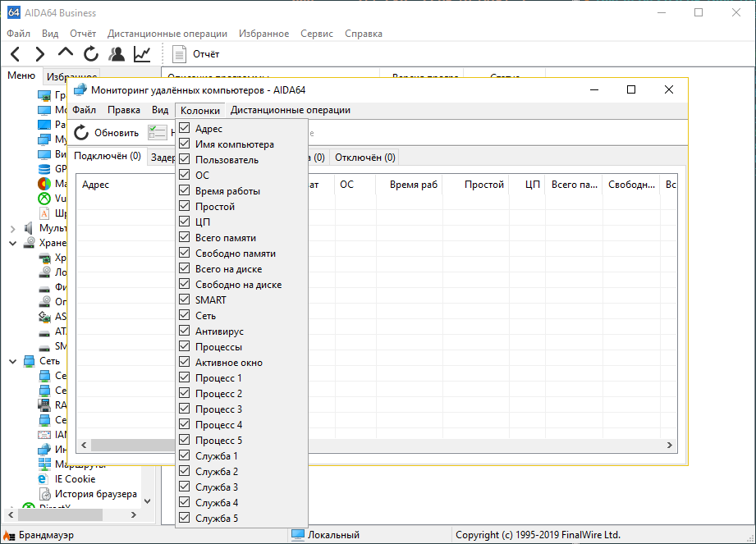This screenshot has width=756, height=544.
Task: Click the back navigation arrow icon
Action: click(x=15, y=54)
